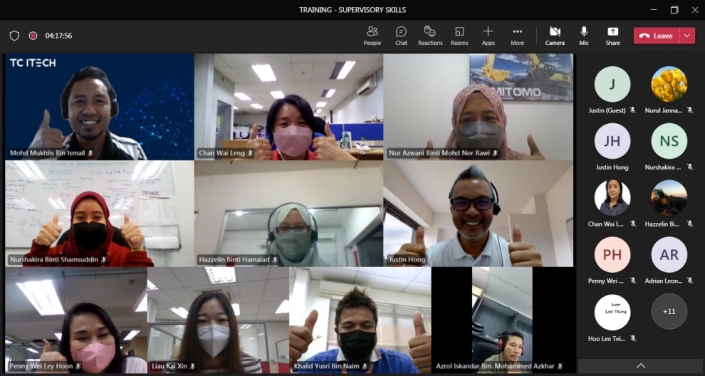
Task: Toggle the Camera on
Action: [x=555, y=36]
